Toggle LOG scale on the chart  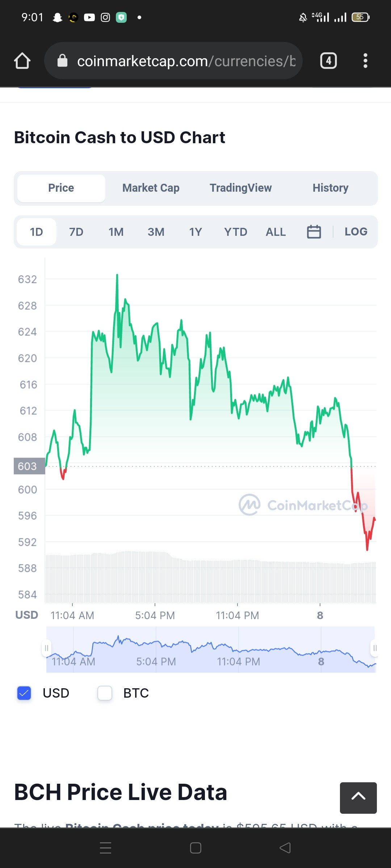coord(356,231)
